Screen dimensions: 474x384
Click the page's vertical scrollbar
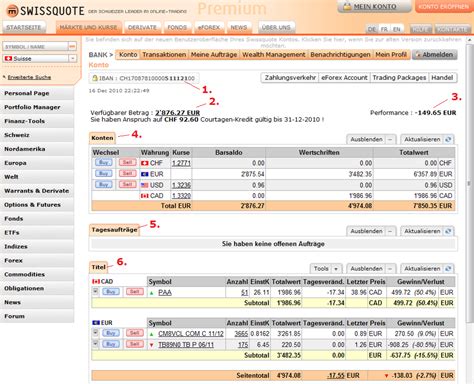click(470, 183)
